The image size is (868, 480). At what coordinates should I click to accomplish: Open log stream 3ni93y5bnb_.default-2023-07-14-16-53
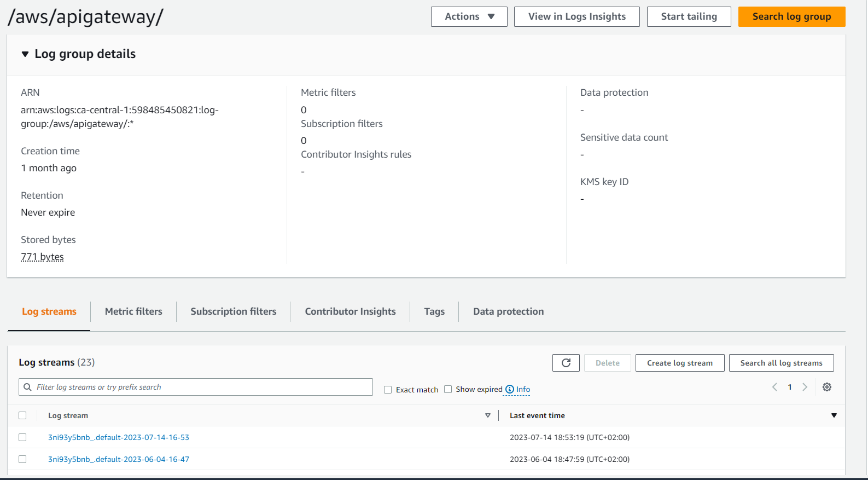[x=119, y=437]
